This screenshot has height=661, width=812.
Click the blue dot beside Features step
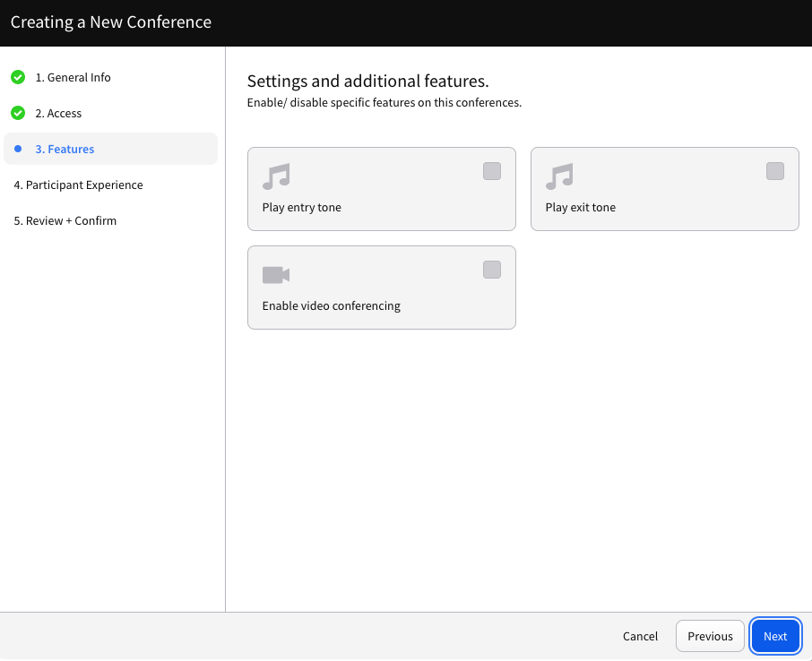tap(18, 149)
